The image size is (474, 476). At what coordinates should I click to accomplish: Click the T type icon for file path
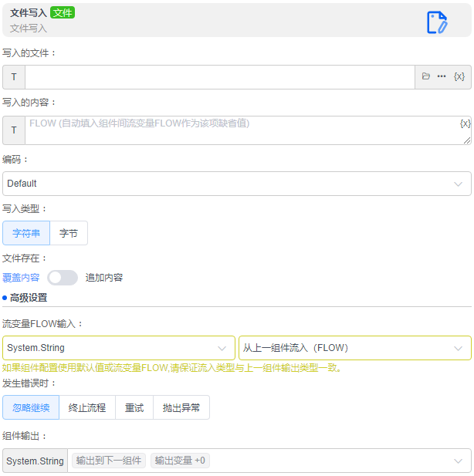(x=14, y=77)
